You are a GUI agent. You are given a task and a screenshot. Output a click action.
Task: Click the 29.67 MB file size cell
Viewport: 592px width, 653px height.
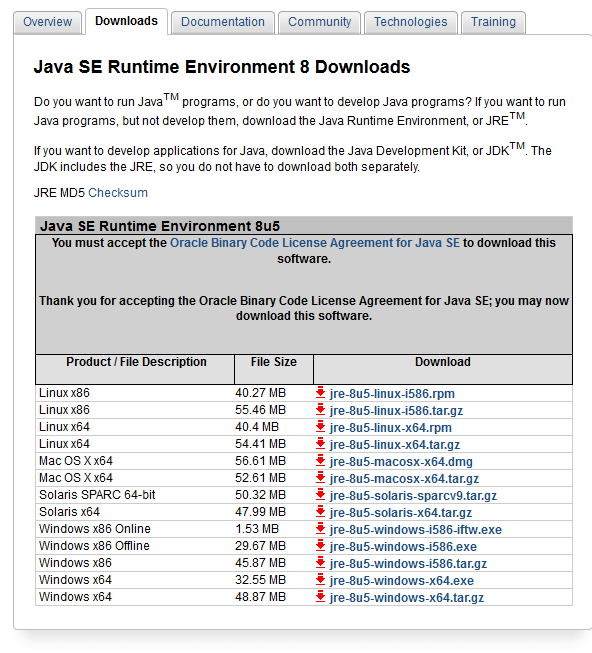point(261,546)
